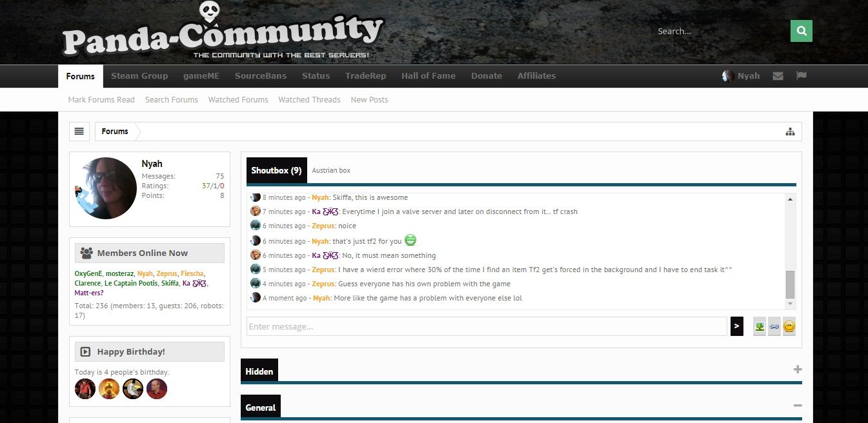Image resolution: width=868 pixels, height=423 pixels.
Task: Click the insert link icon in shoutbox
Action: pyautogui.click(x=774, y=327)
